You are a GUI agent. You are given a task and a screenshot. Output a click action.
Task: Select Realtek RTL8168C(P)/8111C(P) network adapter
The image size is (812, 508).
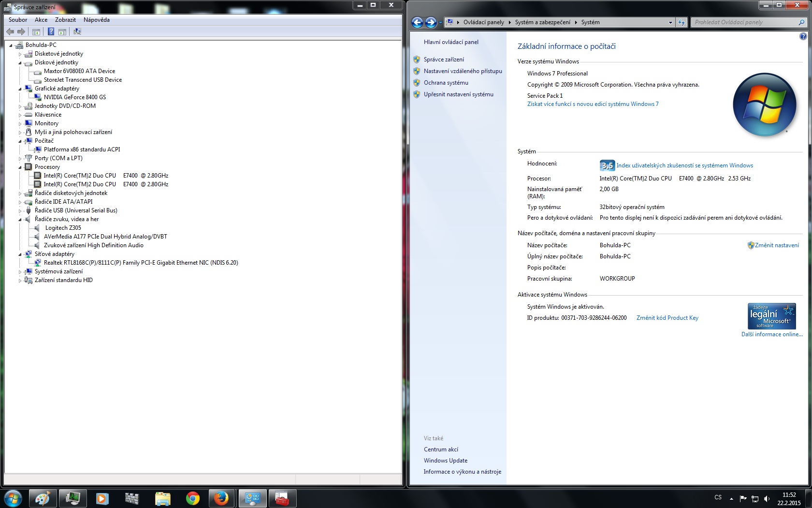pyautogui.click(x=141, y=263)
